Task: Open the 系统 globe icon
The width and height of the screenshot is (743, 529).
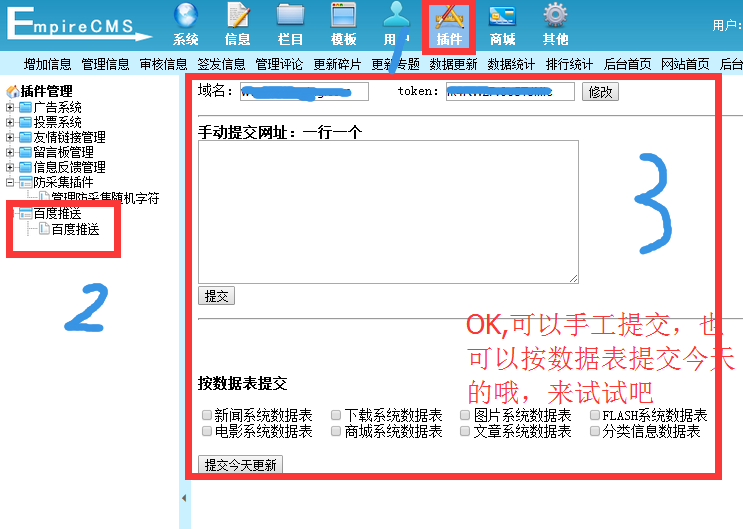Action: coord(186,16)
